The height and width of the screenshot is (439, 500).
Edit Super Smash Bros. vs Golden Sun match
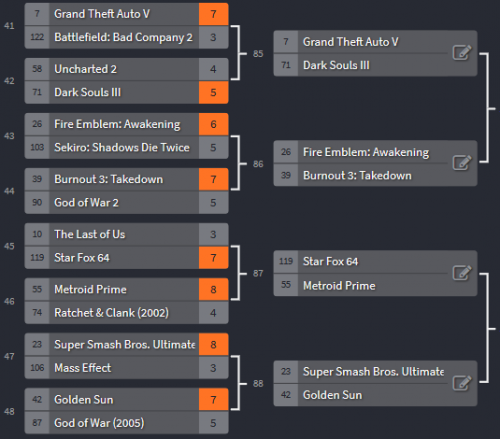click(462, 383)
